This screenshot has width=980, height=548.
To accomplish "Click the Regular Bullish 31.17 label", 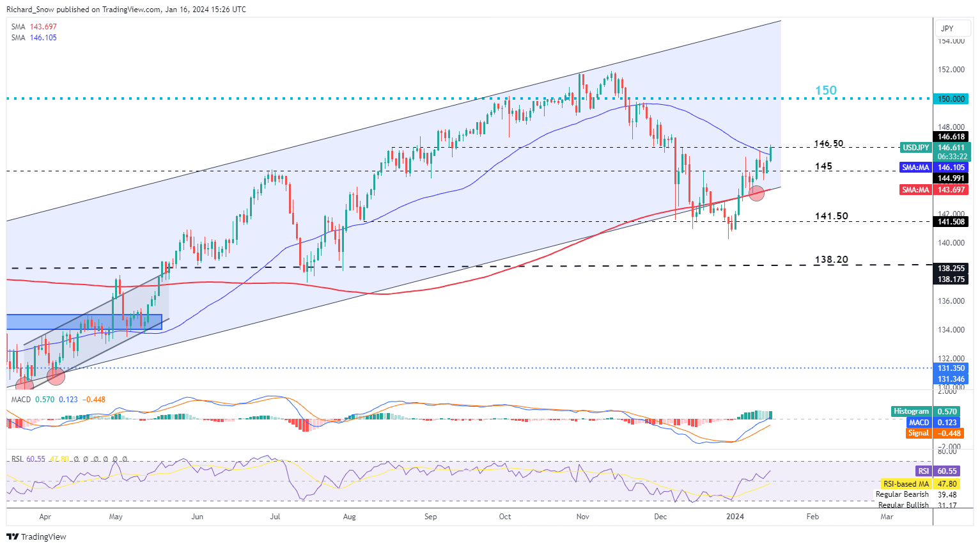I will pos(915,505).
